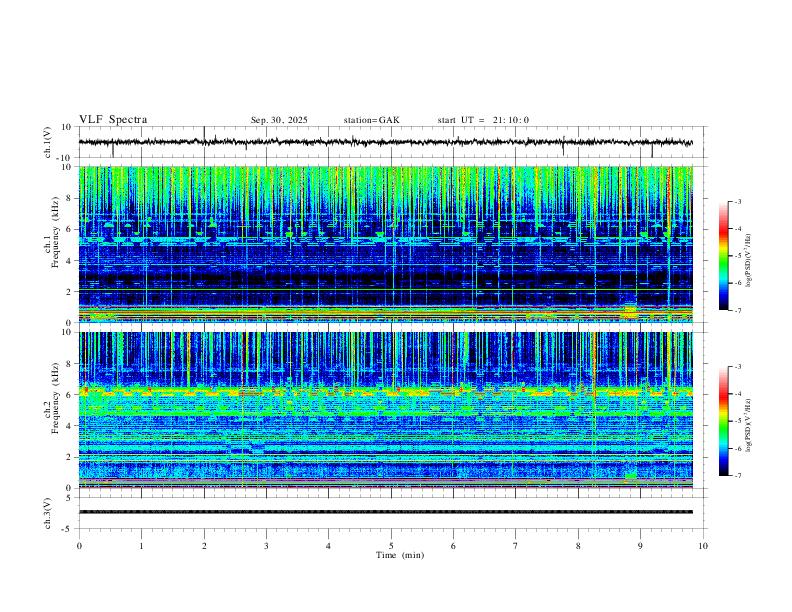Click the ch.1 color bar log(PSD) label
The width and height of the screenshot is (792, 612).
point(749,260)
